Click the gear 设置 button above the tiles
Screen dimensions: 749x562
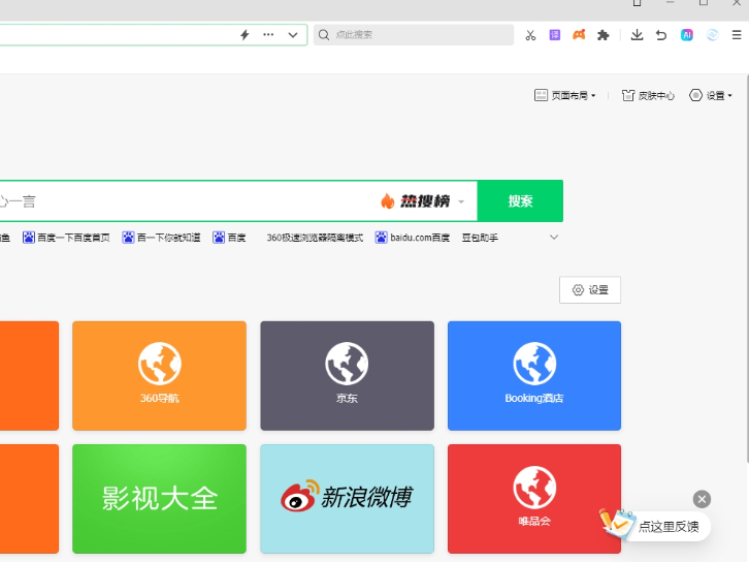point(590,290)
